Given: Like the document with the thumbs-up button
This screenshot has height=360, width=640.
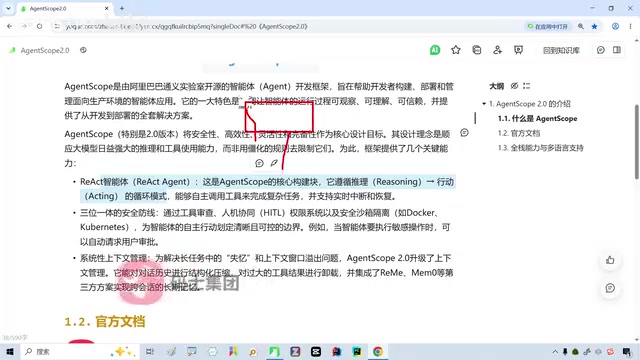Looking at the screenshot, I should pyautogui.click(x=610, y=260).
